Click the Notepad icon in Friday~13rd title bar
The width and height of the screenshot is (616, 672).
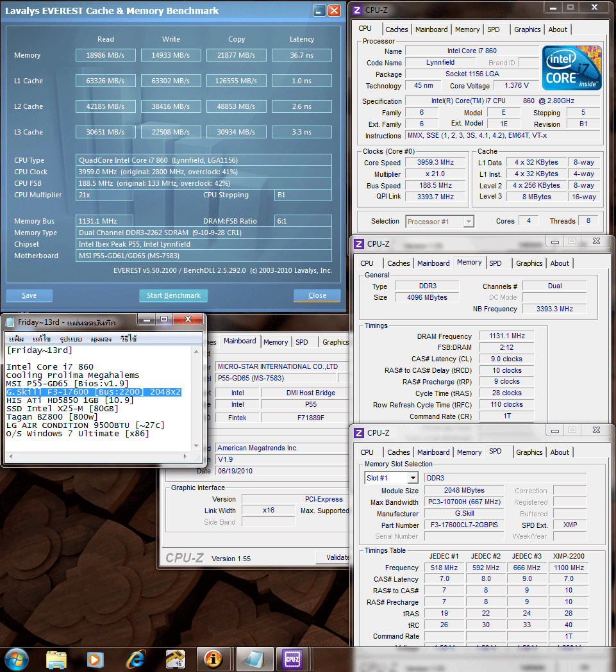10,322
